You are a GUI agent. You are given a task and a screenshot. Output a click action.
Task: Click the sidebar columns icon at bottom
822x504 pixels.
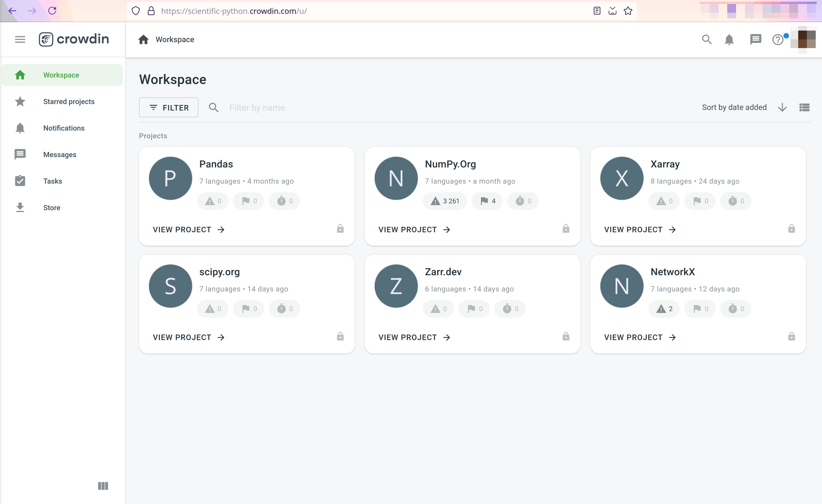(x=103, y=486)
